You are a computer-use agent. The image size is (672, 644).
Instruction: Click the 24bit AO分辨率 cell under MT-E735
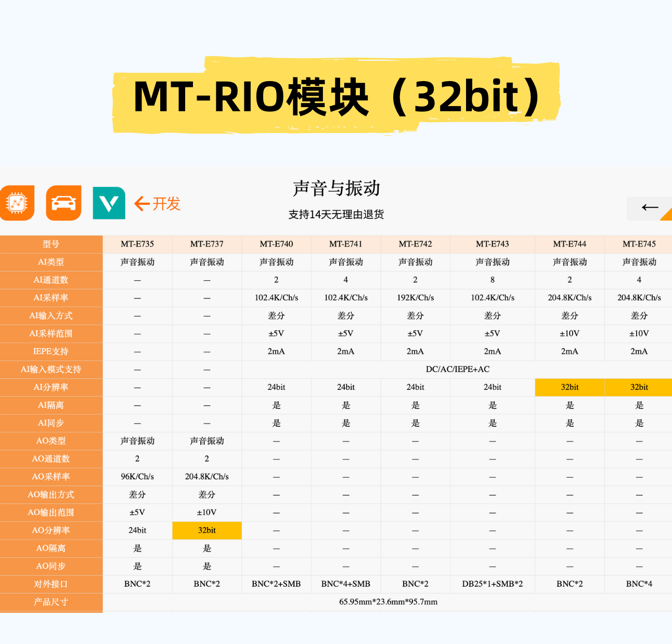pos(137,531)
